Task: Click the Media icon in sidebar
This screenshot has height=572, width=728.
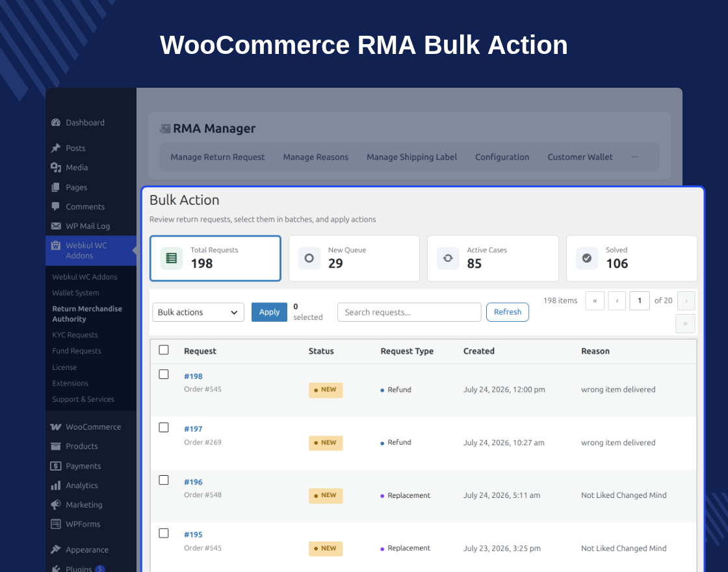Action: [x=56, y=168]
